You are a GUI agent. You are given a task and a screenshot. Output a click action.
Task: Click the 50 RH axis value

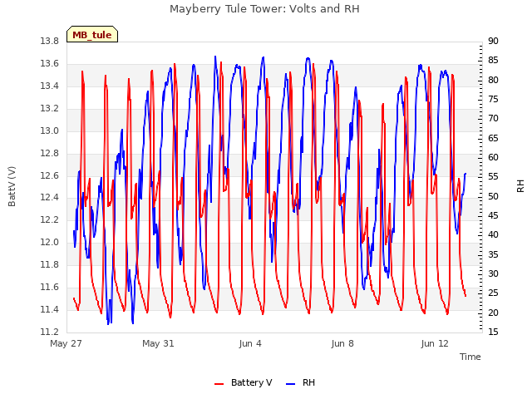pyautogui.click(x=493, y=196)
